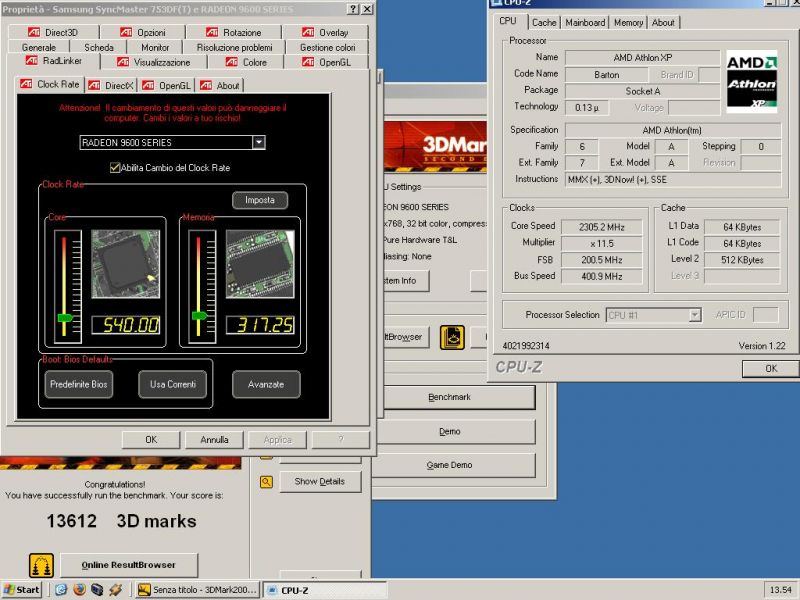Click the dark blue quick launch icon beside Firefox

[97, 590]
